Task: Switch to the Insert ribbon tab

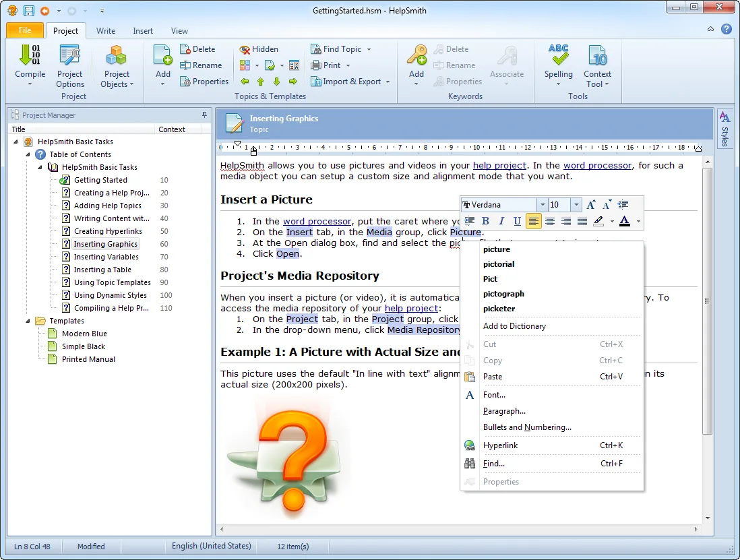Action: click(x=142, y=31)
